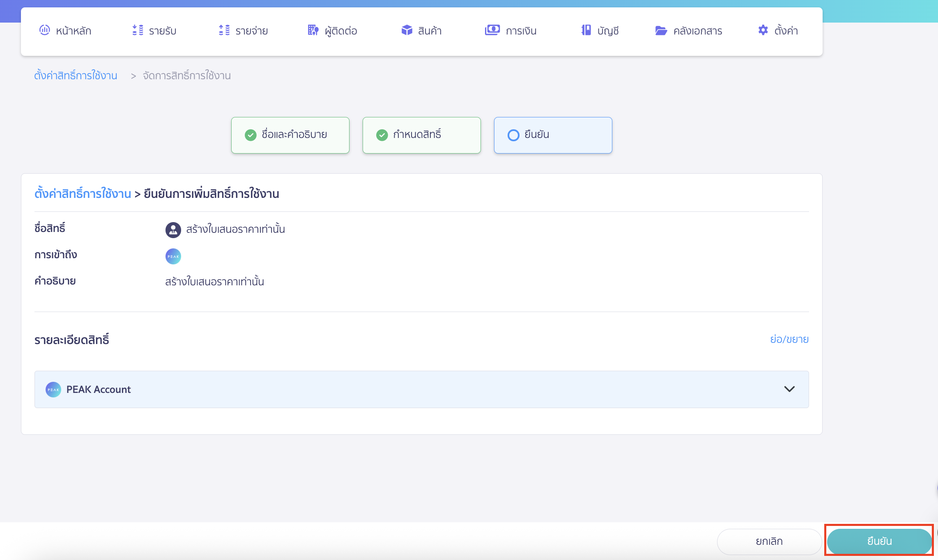Open the การเงิน finance icon
938x560 pixels.
(x=492, y=30)
